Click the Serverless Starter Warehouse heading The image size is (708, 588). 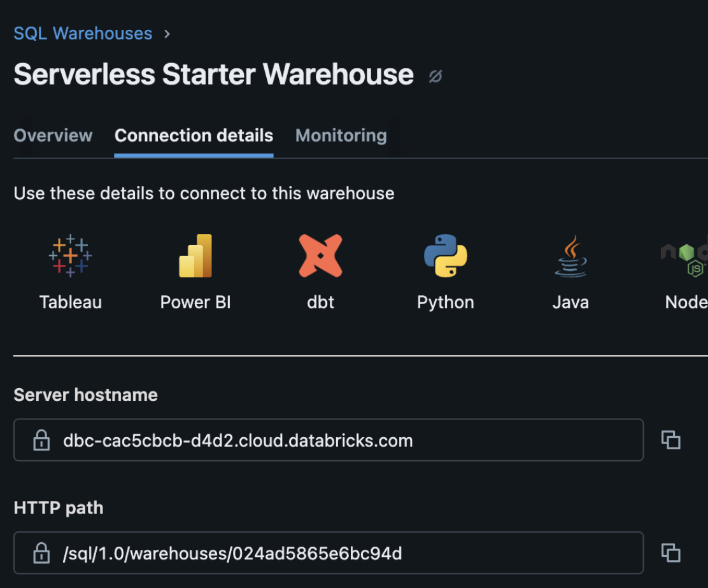pos(213,74)
